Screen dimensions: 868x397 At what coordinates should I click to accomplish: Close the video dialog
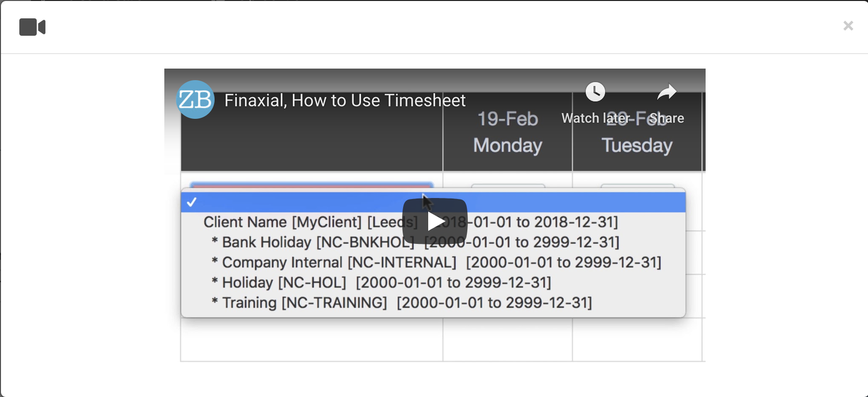tap(848, 26)
